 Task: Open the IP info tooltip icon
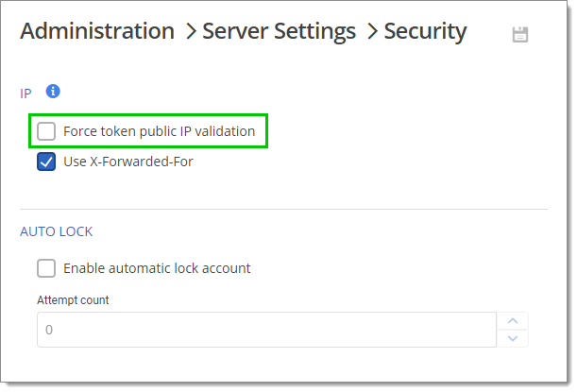(53, 91)
